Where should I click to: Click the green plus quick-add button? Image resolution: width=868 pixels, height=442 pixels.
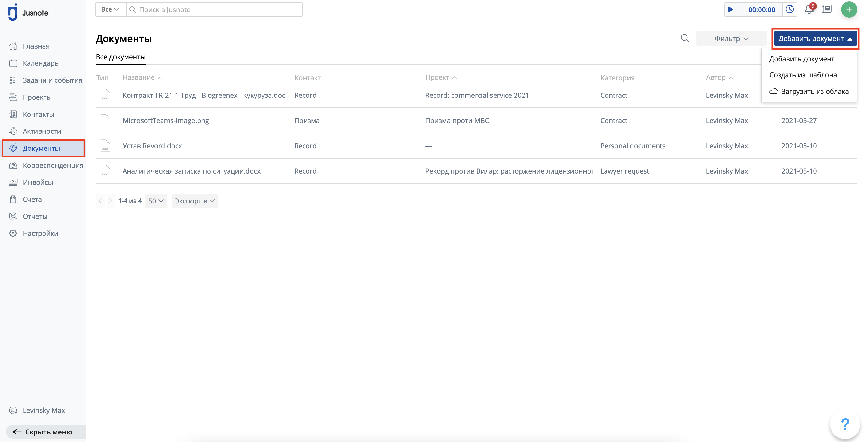(x=849, y=9)
